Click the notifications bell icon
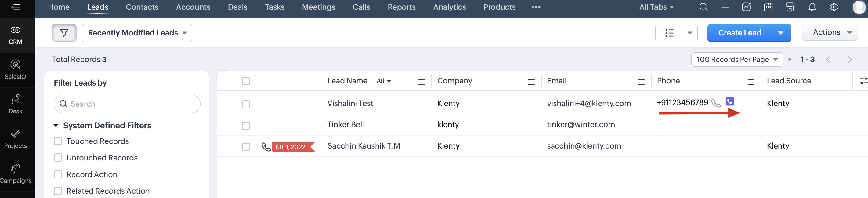The height and width of the screenshot is (198, 868). [812, 7]
